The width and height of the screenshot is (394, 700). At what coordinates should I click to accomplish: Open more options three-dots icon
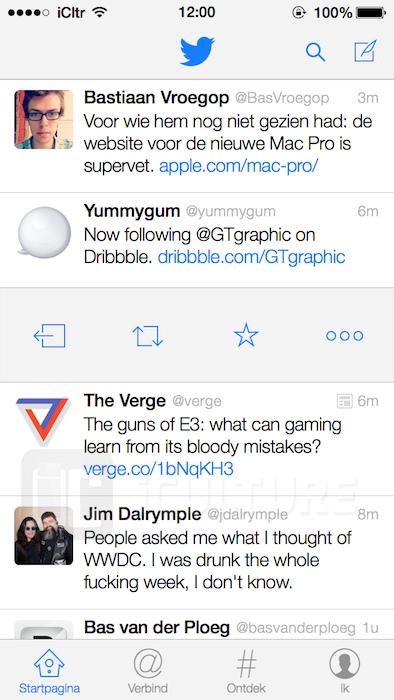(344, 336)
